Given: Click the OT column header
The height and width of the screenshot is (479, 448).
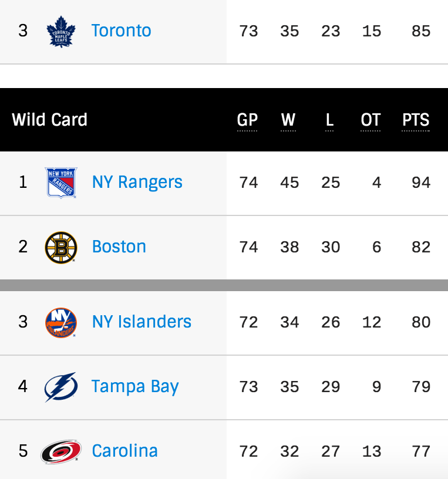Looking at the screenshot, I should click(x=370, y=120).
